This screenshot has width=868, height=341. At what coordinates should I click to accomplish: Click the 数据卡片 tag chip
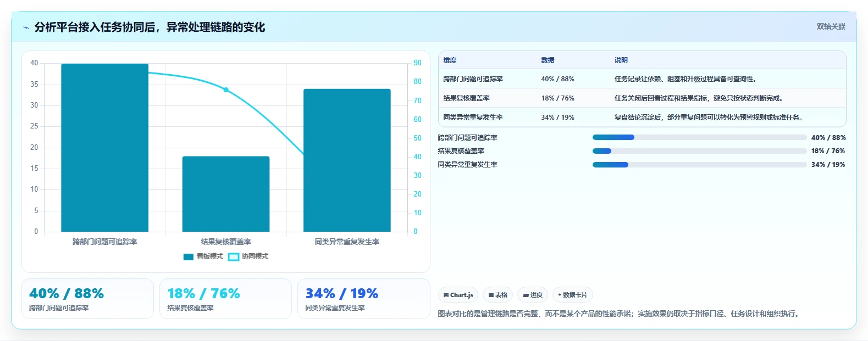click(572, 295)
